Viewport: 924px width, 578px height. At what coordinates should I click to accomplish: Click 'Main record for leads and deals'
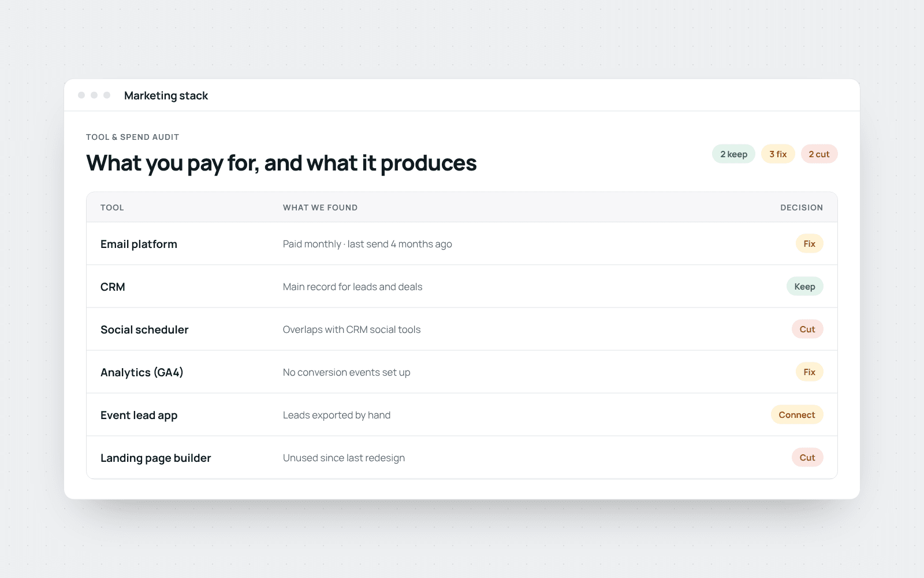352,287
